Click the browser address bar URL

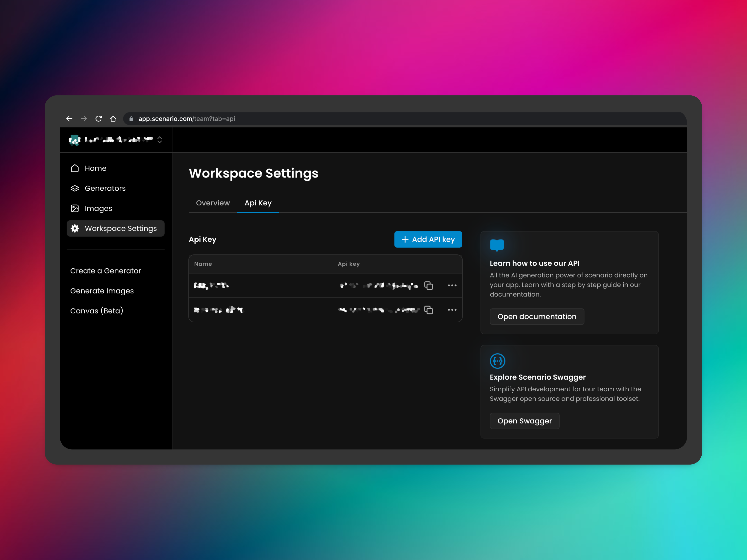tap(187, 119)
